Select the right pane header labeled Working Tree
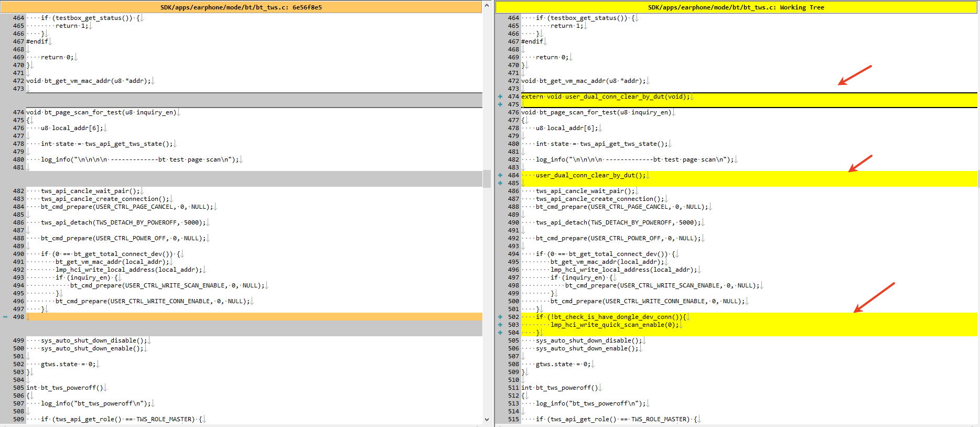Screen dimensions: 980x427 tap(736, 7)
